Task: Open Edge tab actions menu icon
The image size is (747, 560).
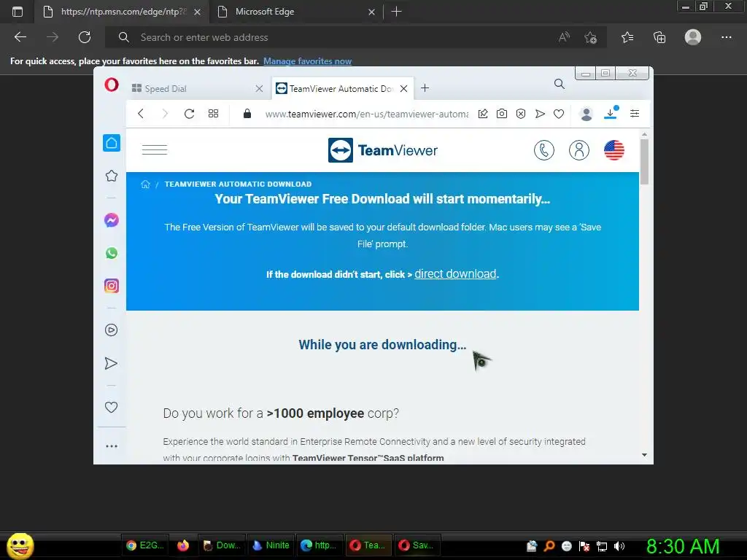Action: click(18, 12)
